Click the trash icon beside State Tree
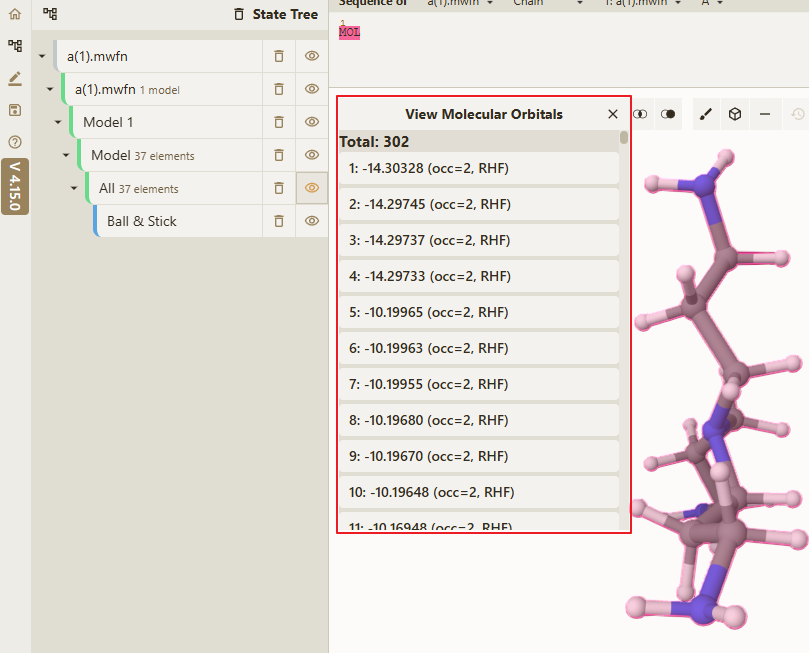Screen dimensions: 809x653 point(239,14)
